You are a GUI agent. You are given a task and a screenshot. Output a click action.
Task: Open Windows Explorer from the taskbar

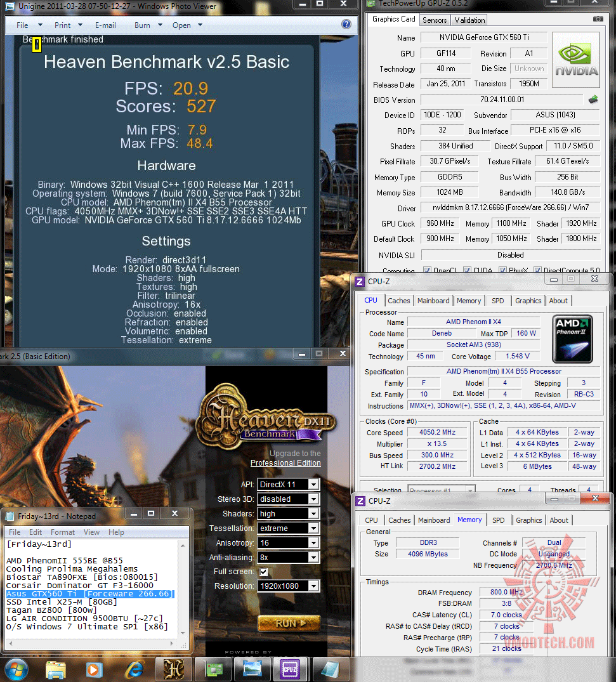pyautogui.click(x=56, y=669)
